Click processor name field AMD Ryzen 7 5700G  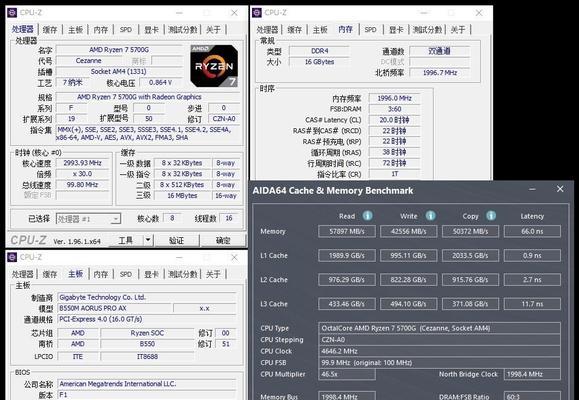click(119, 49)
